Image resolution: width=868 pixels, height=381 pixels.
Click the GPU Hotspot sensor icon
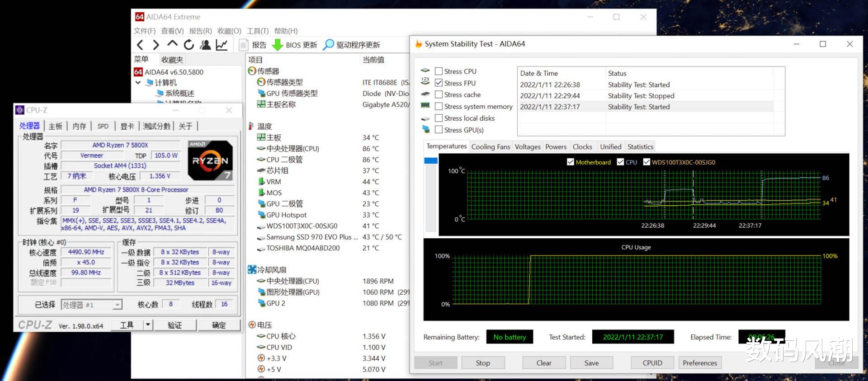261,215
